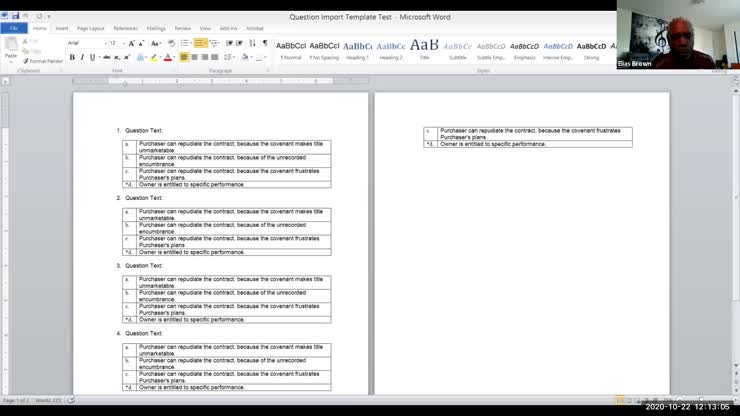Apply the Subtitle style
Viewport: 740px width, 416px height.
(x=457, y=51)
